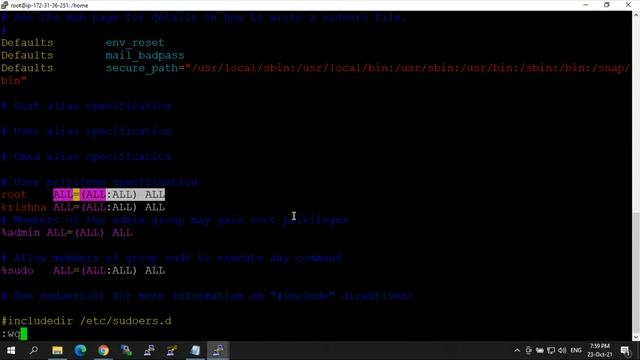Open network status tray icon
The width and height of the screenshot is (640, 360).
551,350
